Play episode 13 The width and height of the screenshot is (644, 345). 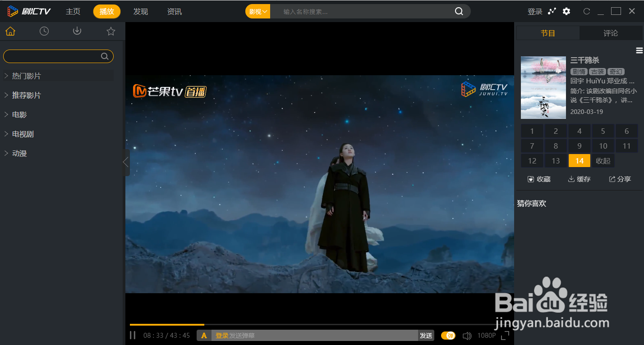click(x=556, y=161)
